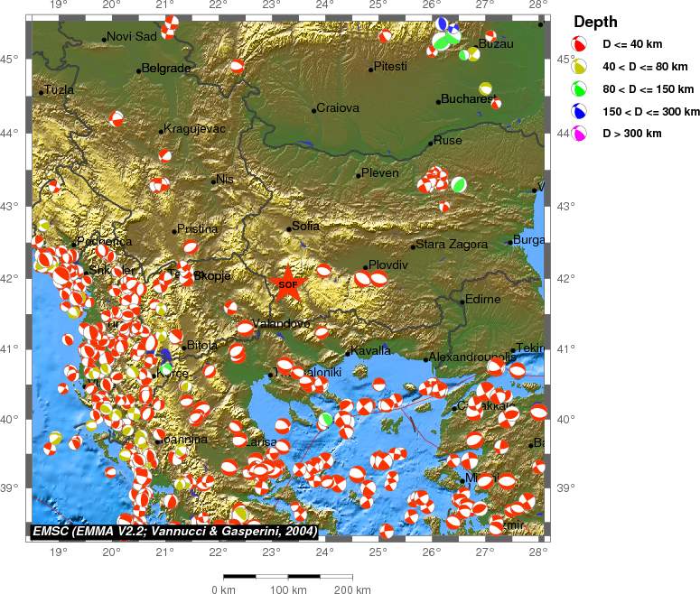The height and width of the screenshot is (594, 700).
Task: Click the Skopje city label
Action: [212, 276]
